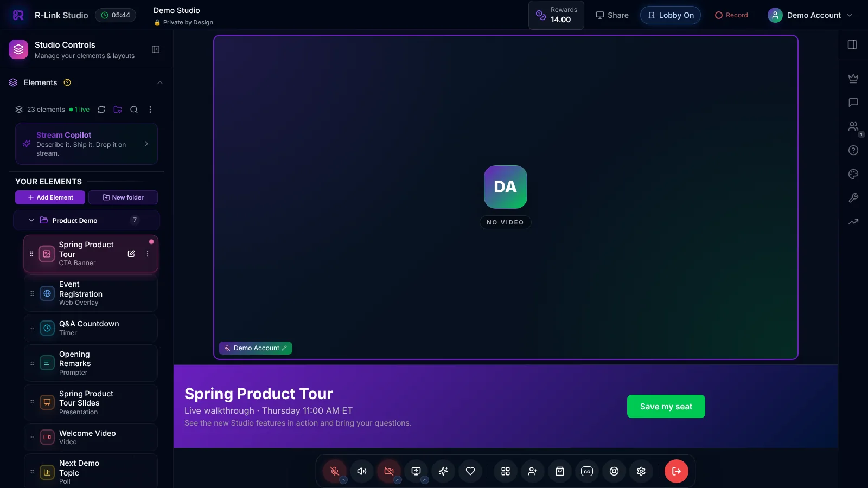Collapse the Elements section

159,82
